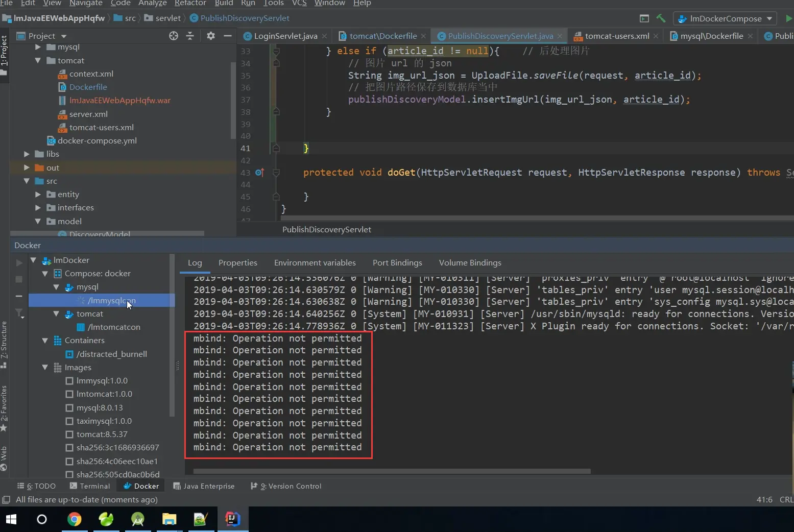
Task: Click the IntelliJ IDEA taskbar icon
Action: pos(232,519)
